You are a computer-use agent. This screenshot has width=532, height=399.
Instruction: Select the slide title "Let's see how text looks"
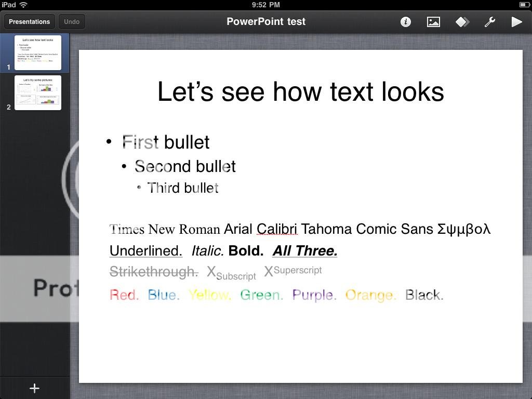[x=300, y=91]
